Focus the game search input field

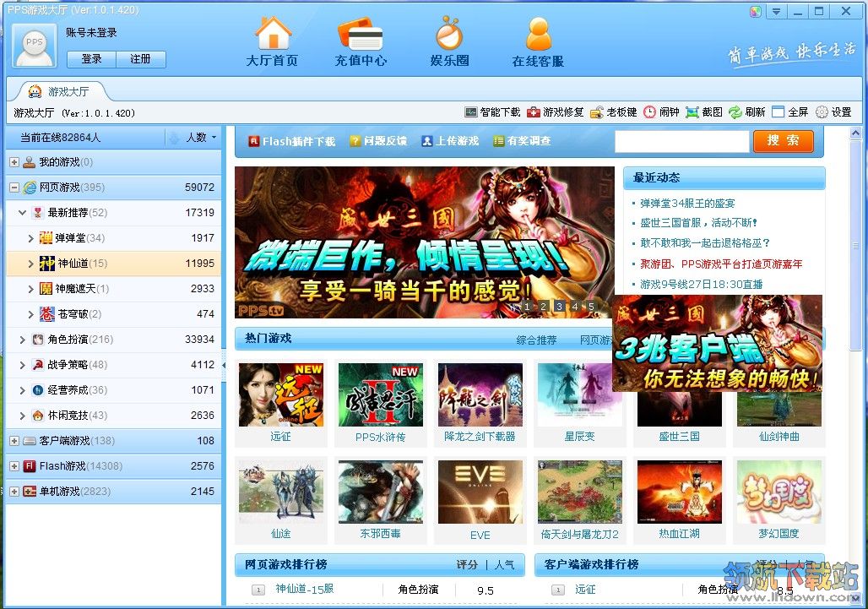[681, 141]
